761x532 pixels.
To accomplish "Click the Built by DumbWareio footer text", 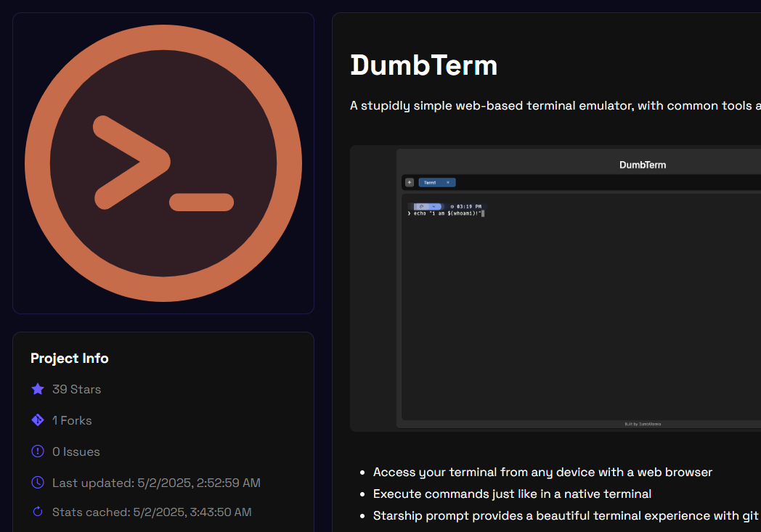I will [x=643, y=424].
